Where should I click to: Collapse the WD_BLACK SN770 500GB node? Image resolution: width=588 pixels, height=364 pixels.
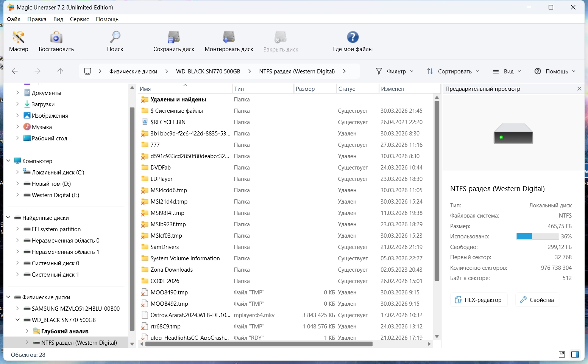pyautogui.click(x=18, y=320)
